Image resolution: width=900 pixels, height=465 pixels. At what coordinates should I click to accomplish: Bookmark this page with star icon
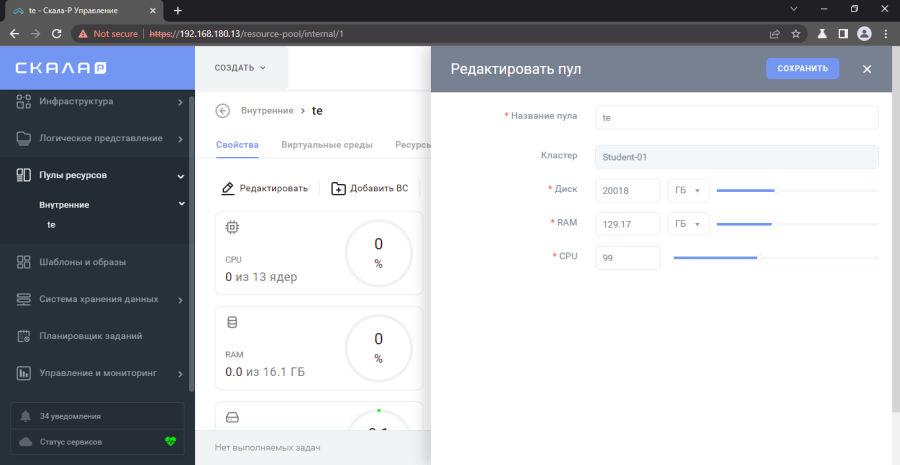[x=796, y=33]
